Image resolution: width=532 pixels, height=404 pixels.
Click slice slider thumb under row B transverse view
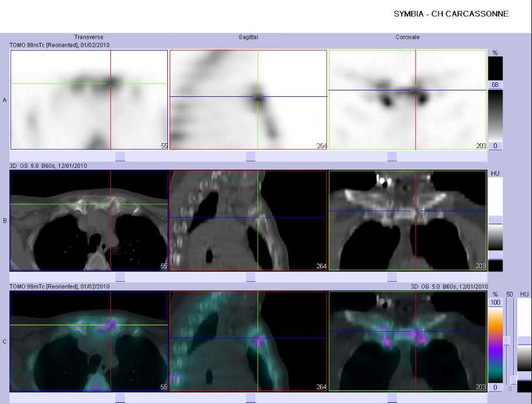(120, 277)
